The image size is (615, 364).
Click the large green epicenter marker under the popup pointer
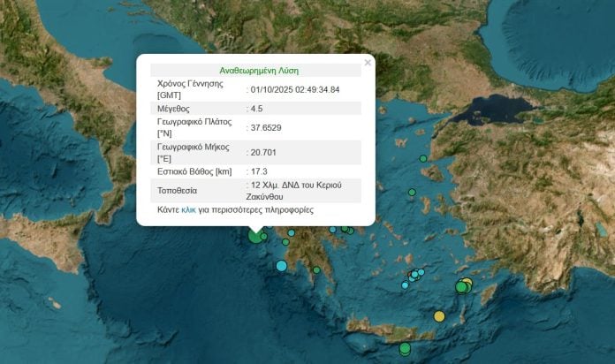coord(255,235)
